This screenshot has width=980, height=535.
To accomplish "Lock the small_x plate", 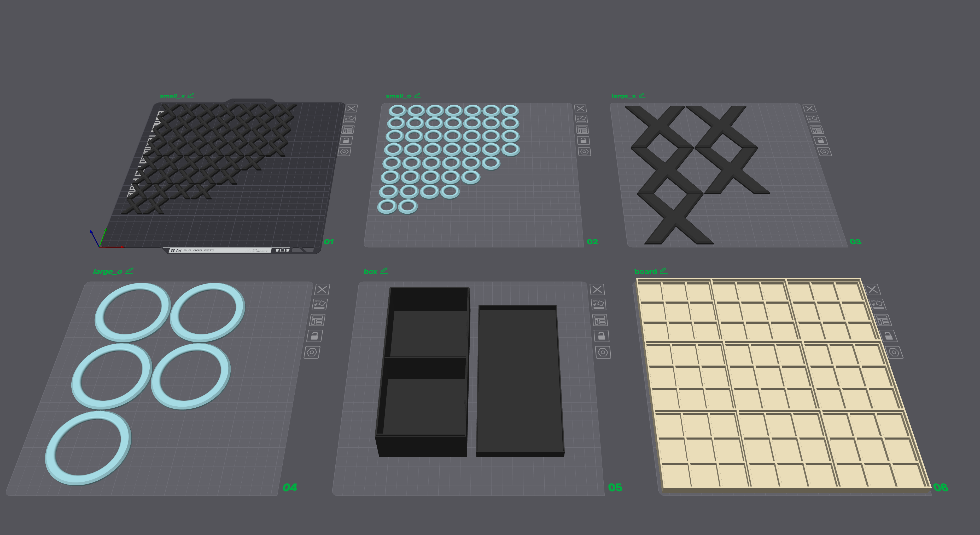I will coord(346,140).
